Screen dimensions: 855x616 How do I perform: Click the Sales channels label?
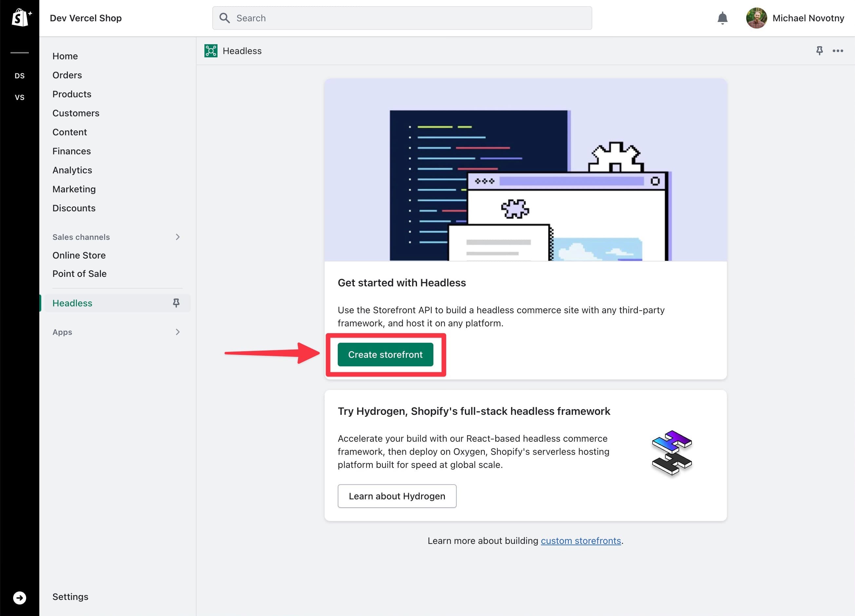click(x=81, y=237)
